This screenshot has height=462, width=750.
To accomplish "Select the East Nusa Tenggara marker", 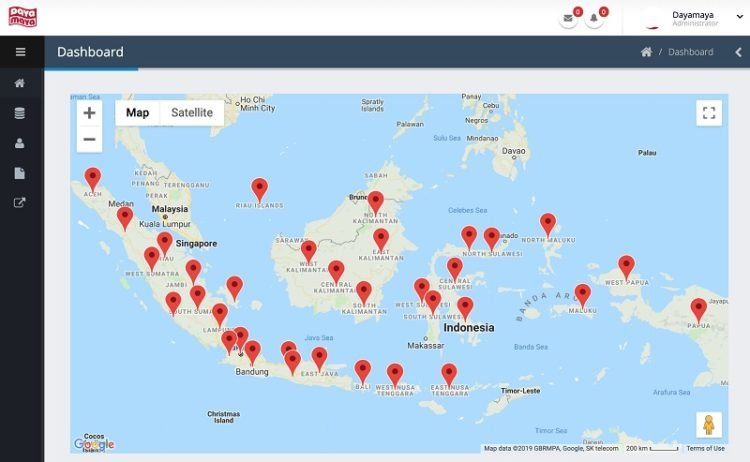I will tap(449, 377).
